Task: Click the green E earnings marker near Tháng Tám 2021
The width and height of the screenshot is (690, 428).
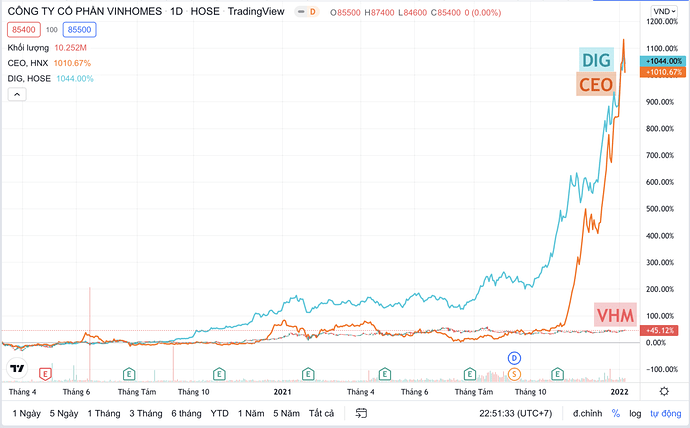Action: point(470,374)
